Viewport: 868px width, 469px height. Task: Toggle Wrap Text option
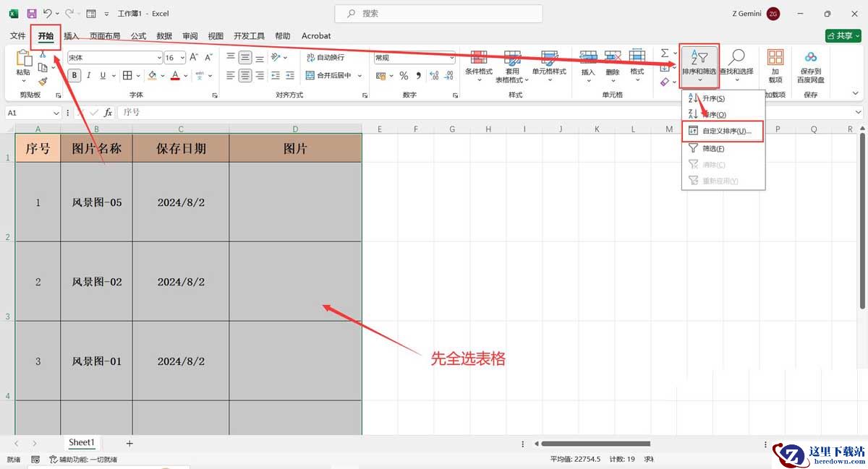pyautogui.click(x=325, y=57)
